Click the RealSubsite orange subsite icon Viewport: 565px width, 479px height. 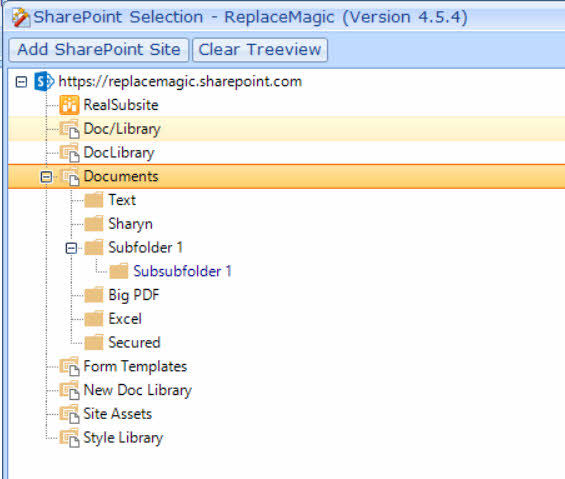69,105
